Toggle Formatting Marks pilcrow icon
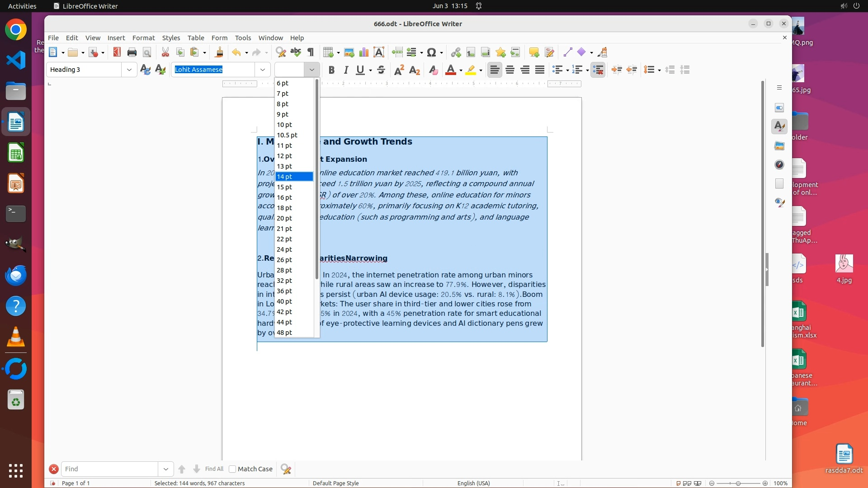The height and width of the screenshot is (488, 868). [311, 52]
